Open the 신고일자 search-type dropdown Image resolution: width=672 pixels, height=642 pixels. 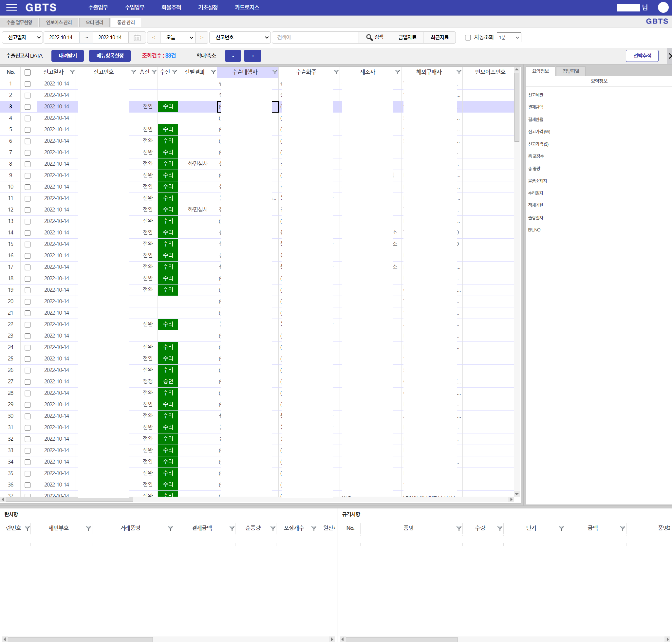pos(22,37)
